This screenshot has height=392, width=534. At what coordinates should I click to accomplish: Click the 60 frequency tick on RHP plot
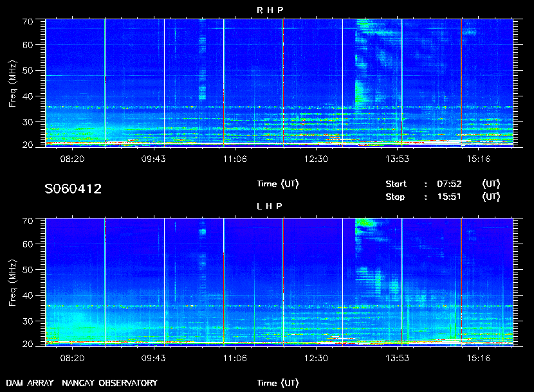coord(28,45)
